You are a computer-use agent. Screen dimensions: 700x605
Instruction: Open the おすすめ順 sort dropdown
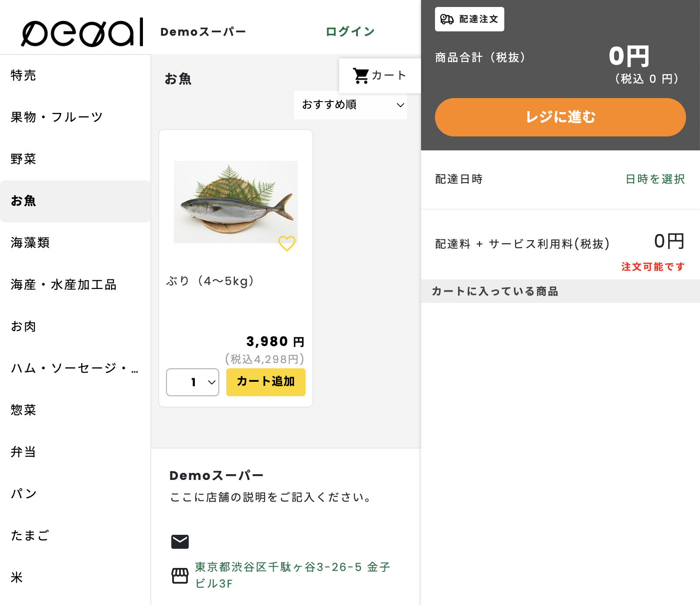click(350, 105)
